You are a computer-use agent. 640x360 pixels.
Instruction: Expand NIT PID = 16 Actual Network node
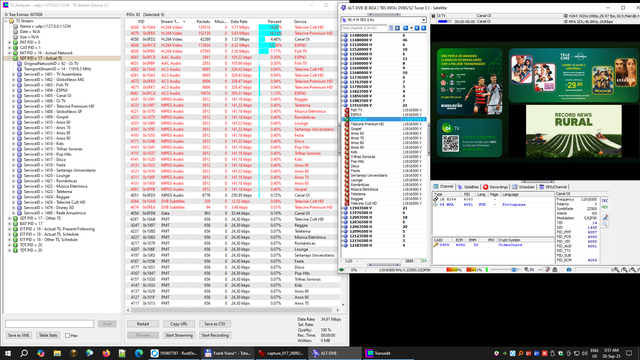click(9, 53)
